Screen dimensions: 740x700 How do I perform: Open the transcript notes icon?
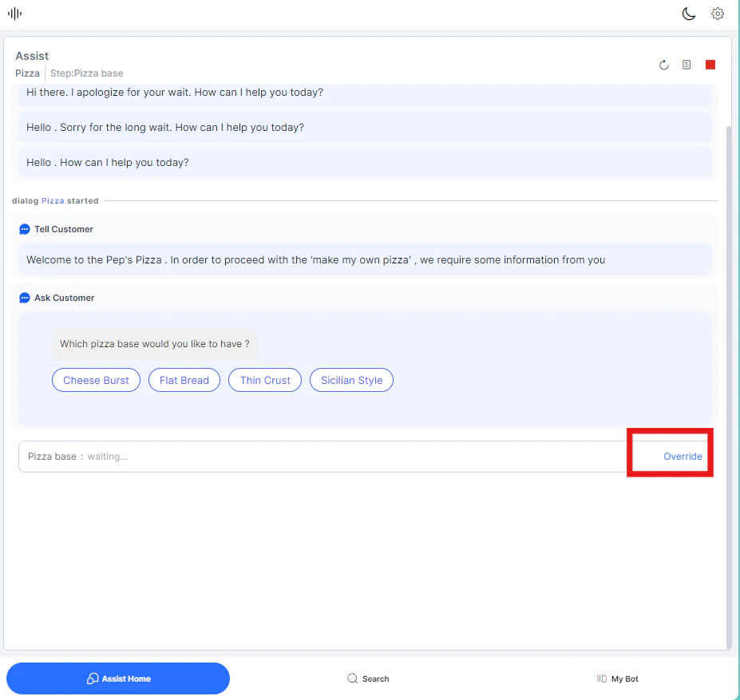[687, 65]
